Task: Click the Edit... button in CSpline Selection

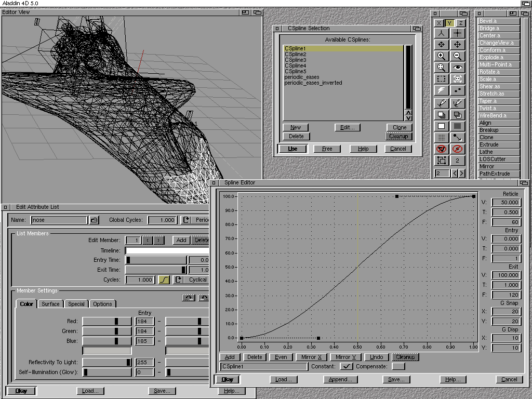Action: (x=348, y=127)
